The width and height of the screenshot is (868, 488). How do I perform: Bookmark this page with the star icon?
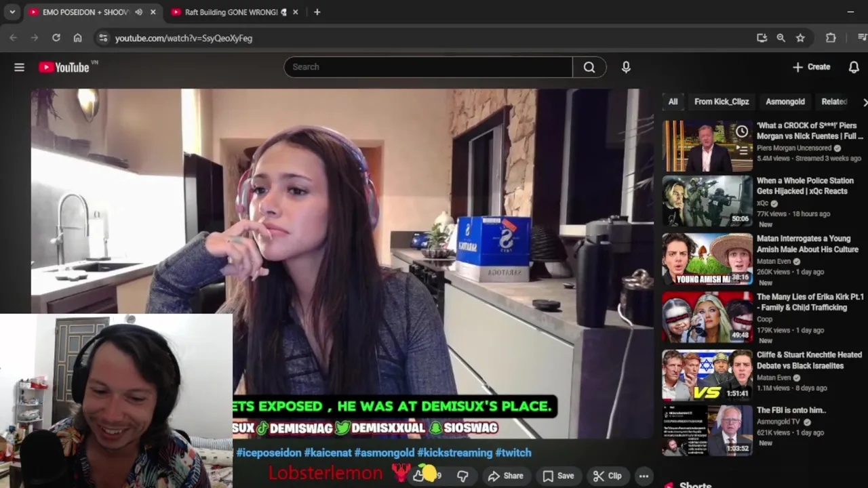tap(800, 38)
